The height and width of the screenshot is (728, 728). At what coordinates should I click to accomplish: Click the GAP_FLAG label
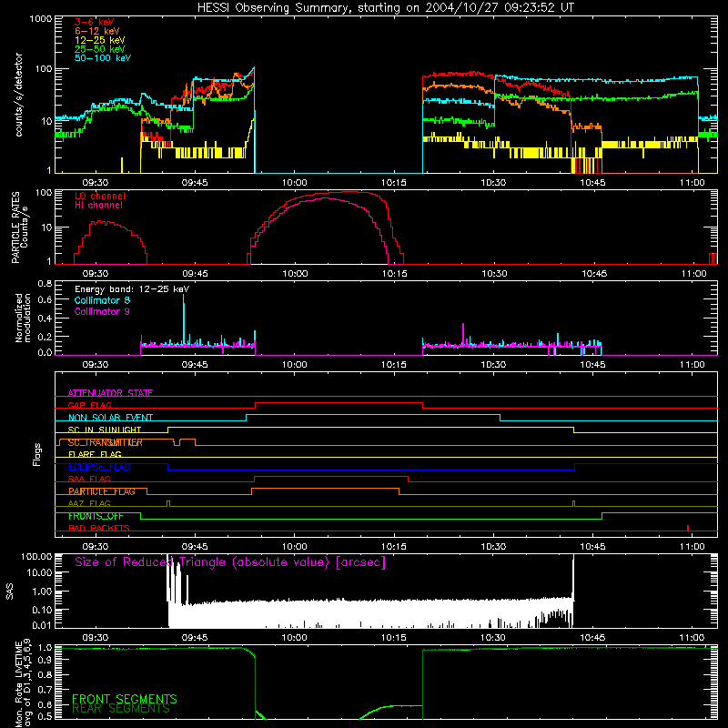coord(89,405)
